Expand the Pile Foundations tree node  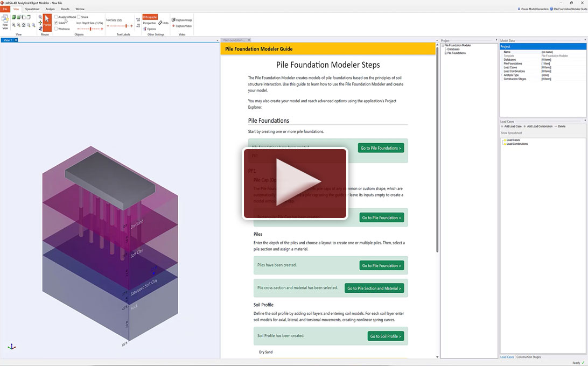(x=445, y=53)
